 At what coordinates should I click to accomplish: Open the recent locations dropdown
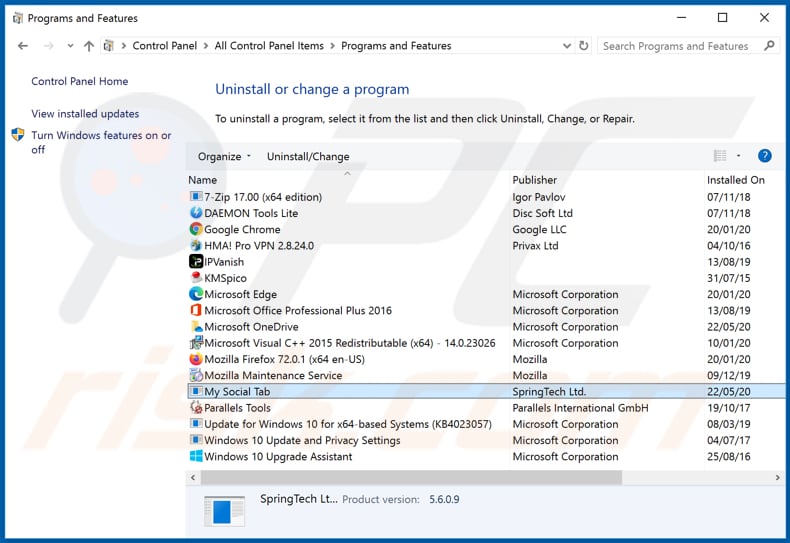coord(70,46)
